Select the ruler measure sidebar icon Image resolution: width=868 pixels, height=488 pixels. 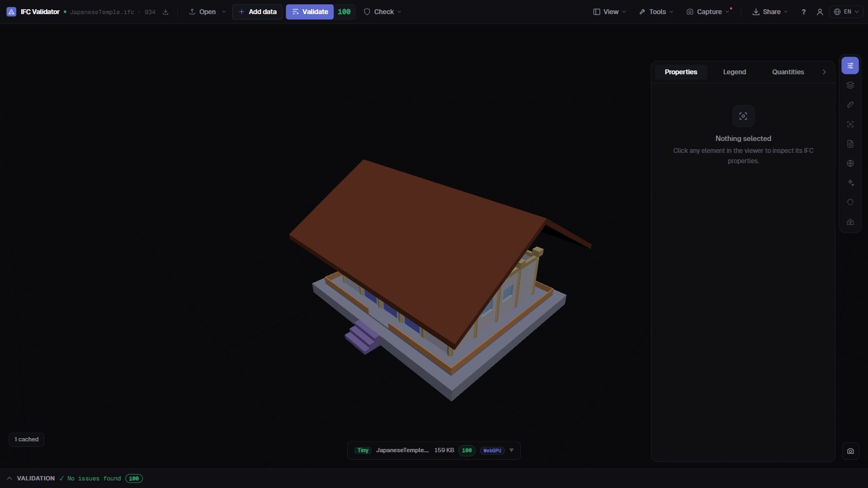[850, 105]
